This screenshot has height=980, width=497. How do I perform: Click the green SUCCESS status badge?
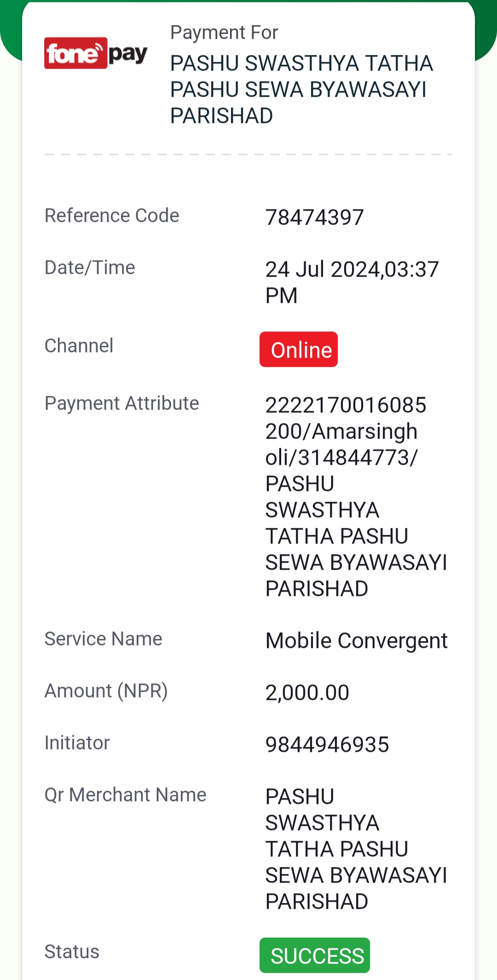[315, 955]
